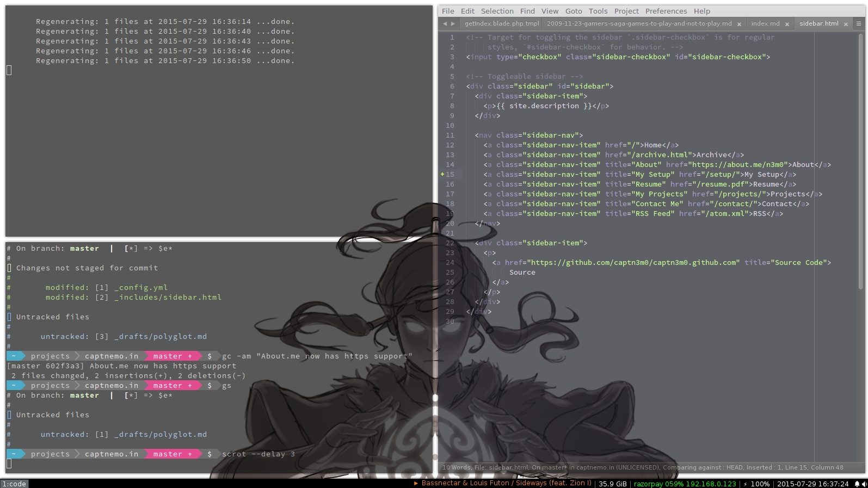
Task: Open the Tools menu
Action: [x=598, y=11]
